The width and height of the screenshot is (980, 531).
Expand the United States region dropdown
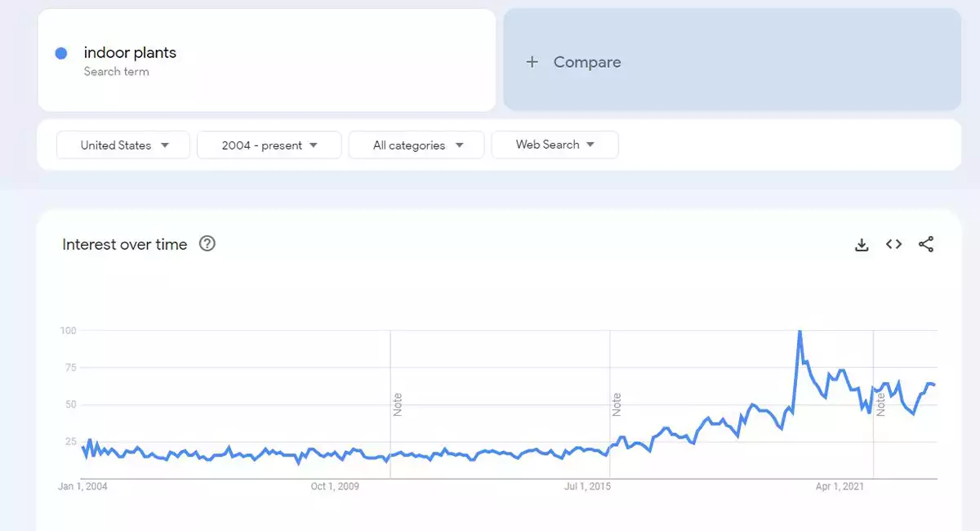(x=123, y=145)
